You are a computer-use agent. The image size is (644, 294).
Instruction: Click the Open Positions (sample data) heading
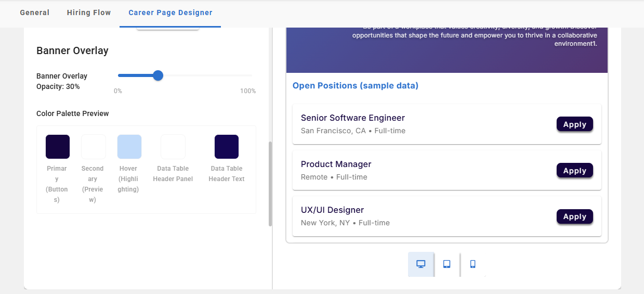tap(356, 86)
